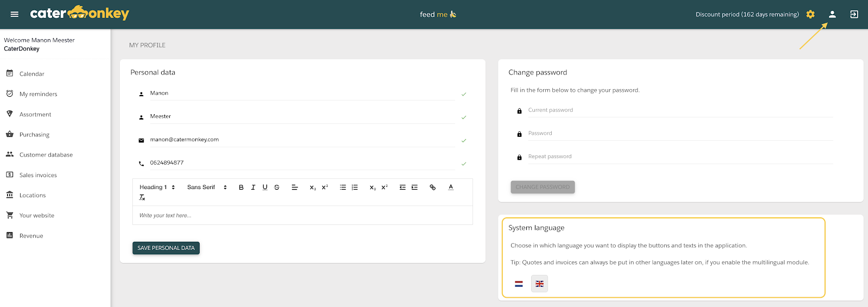Select Dutch flag as system language
Viewport: 868px width, 307px height.
click(519, 284)
